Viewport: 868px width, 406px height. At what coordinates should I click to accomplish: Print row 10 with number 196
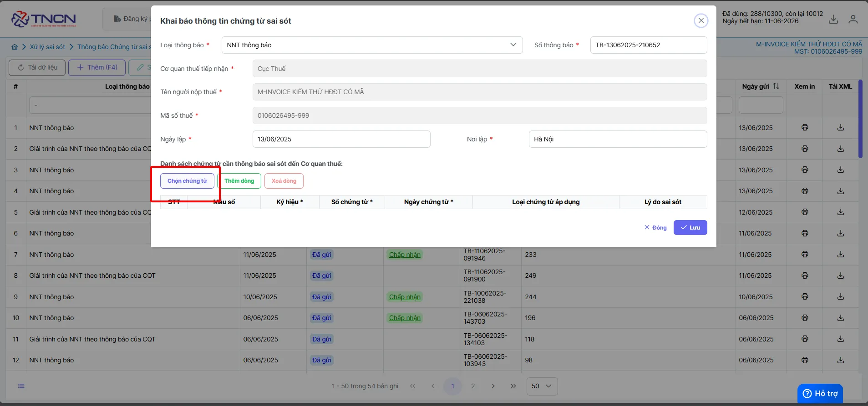[x=805, y=318]
